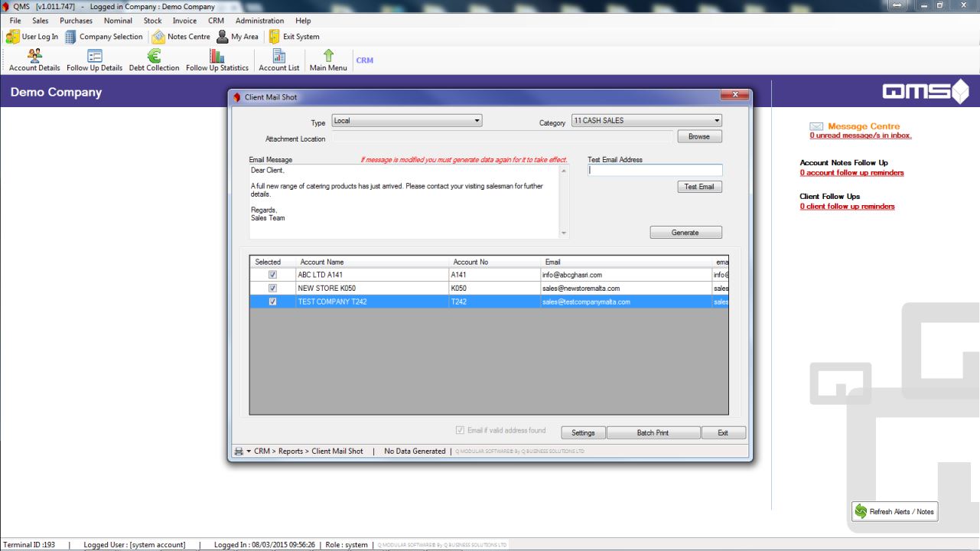Click inside the Email Message text area
Screen dimensions: 980x551
403,201
